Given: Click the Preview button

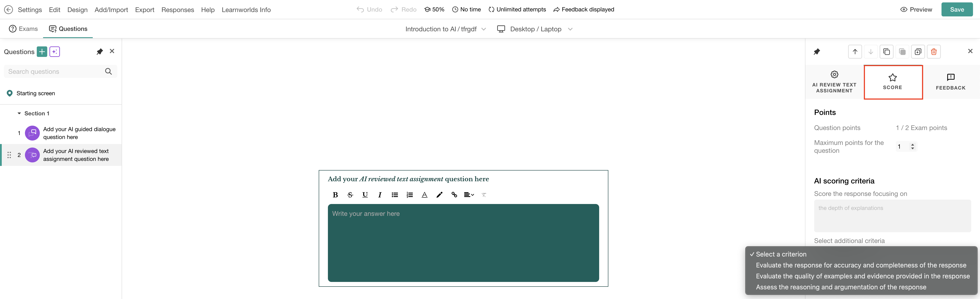Looking at the screenshot, I should tap(916, 10).
